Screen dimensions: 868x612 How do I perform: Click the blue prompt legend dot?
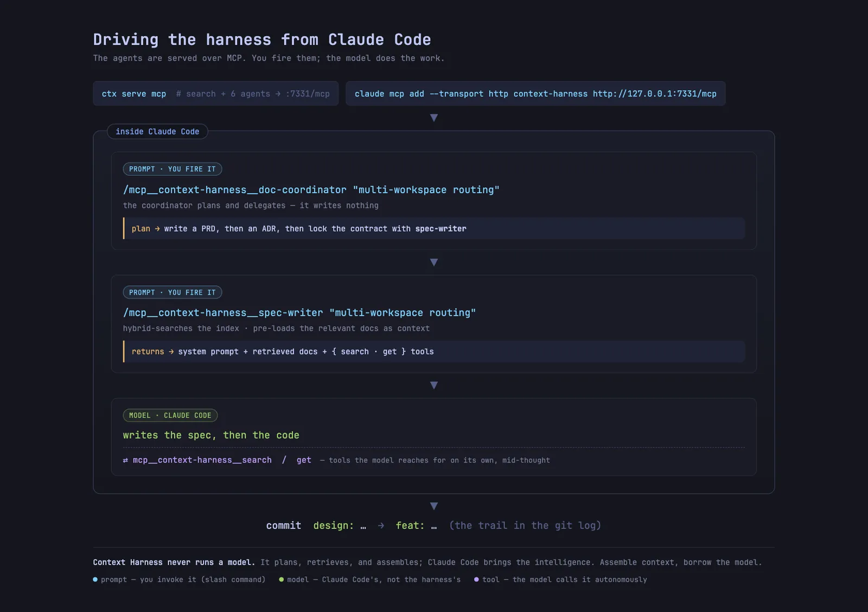pyautogui.click(x=95, y=579)
